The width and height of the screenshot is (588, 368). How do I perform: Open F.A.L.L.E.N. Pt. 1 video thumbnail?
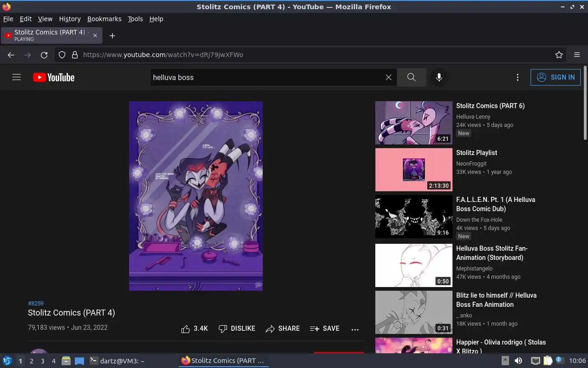click(x=414, y=217)
